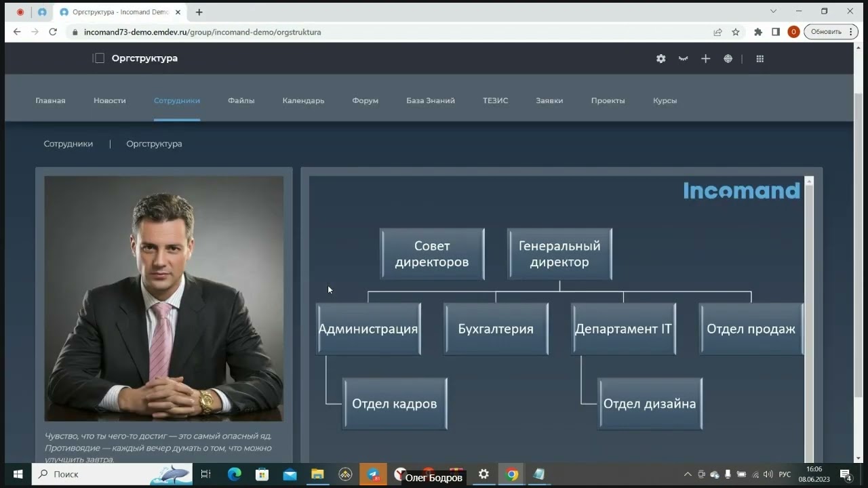Open the Chrome side panel icon
The width and height of the screenshot is (868, 488).
pyautogui.click(x=776, y=32)
